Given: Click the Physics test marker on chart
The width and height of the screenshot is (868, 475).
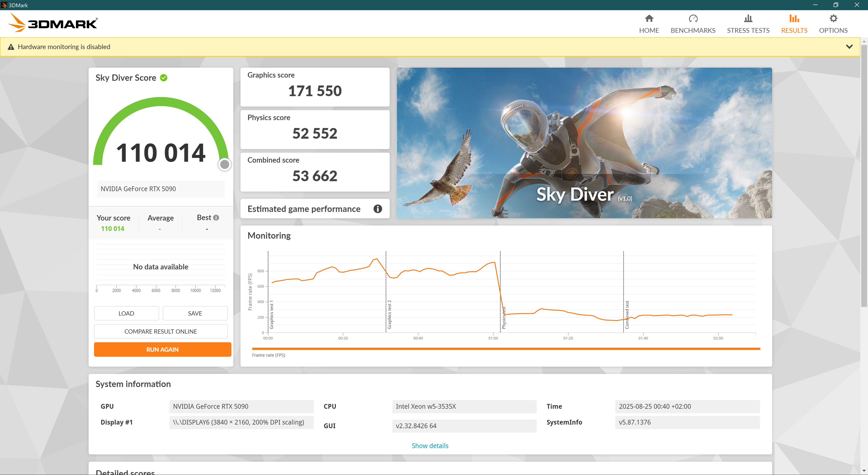Looking at the screenshot, I should [504, 318].
